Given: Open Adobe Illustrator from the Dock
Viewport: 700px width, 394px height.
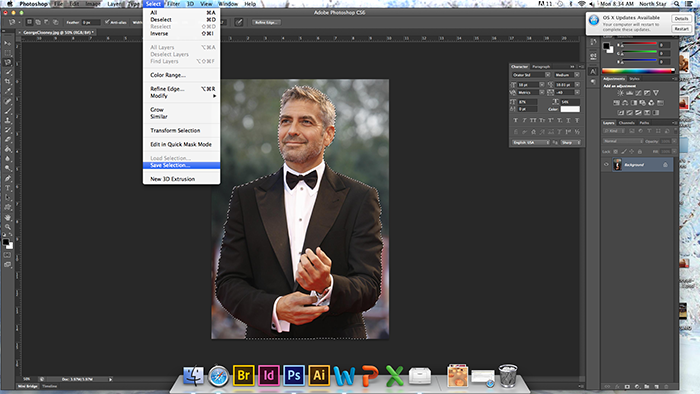Looking at the screenshot, I should [319, 375].
